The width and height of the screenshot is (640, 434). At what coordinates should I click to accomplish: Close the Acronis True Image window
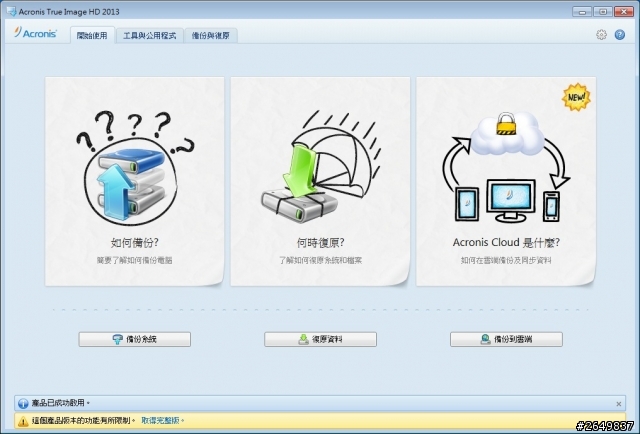(624, 12)
